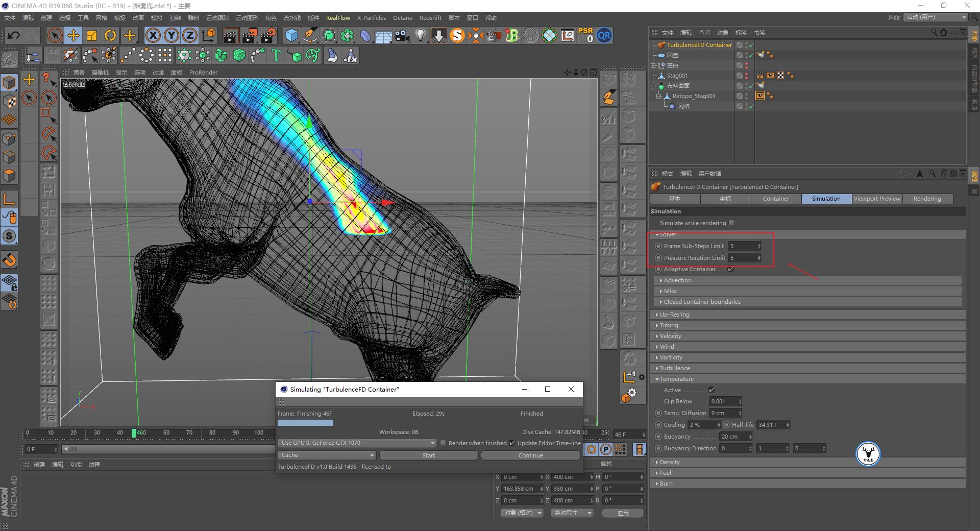The height and width of the screenshot is (531, 980).
Task: Open the GPU selection dropdown in simulation dialog
Action: [x=431, y=443]
